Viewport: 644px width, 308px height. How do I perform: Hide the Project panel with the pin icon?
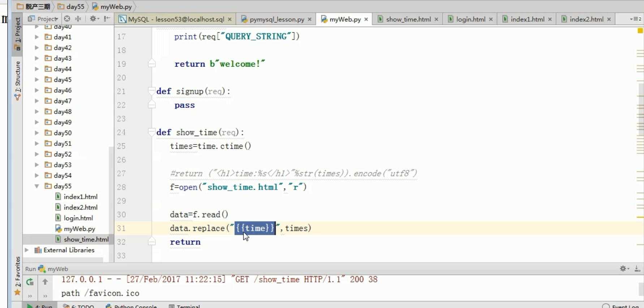click(x=107, y=19)
